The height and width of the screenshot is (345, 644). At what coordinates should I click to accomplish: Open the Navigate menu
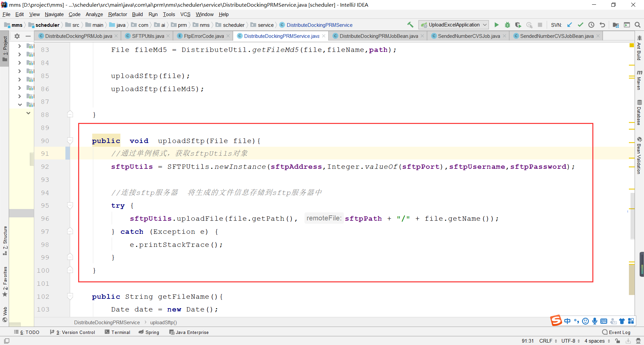click(x=54, y=14)
